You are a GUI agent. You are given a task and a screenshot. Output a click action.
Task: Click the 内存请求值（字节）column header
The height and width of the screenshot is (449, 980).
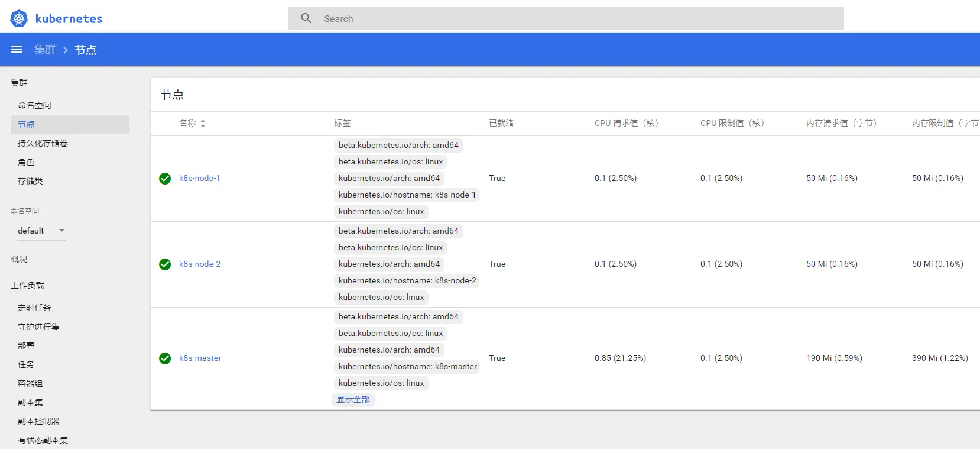click(842, 123)
